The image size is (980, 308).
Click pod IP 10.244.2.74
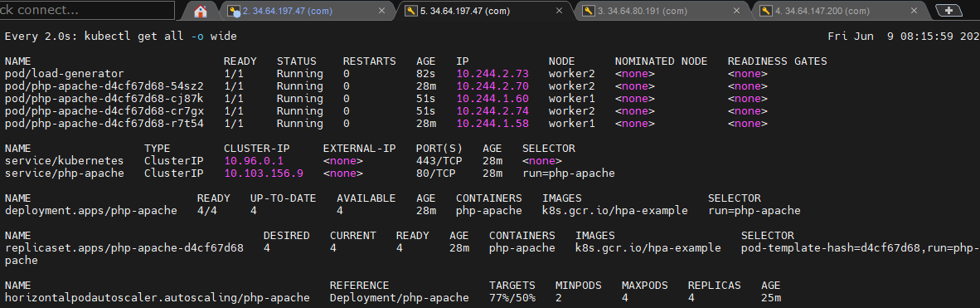coord(492,110)
